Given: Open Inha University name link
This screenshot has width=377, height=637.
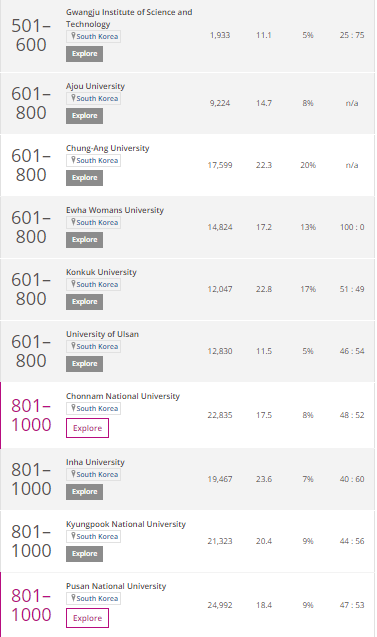Looking at the screenshot, I should pos(95,462).
